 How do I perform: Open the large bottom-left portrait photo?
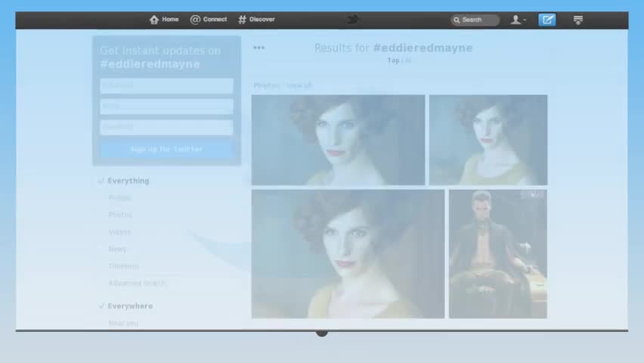348,253
